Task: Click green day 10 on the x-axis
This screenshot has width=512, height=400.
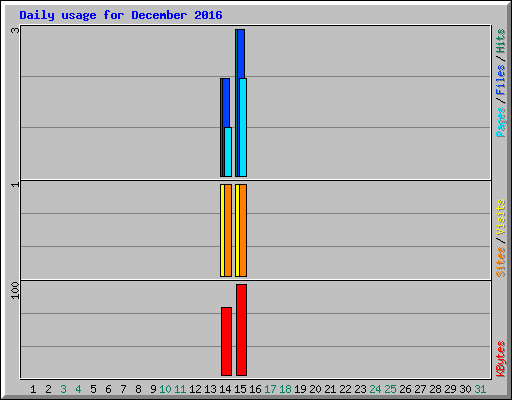Action: coord(165,389)
